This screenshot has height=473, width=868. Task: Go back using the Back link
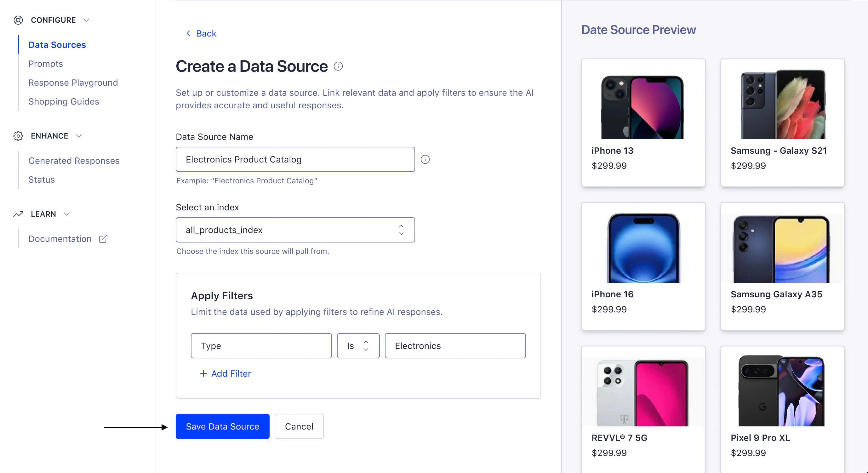coord(201,33)
